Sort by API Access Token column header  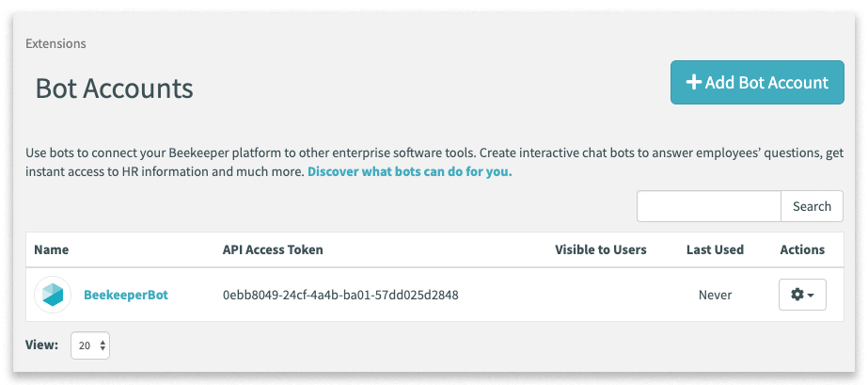[x=273, y=249]
